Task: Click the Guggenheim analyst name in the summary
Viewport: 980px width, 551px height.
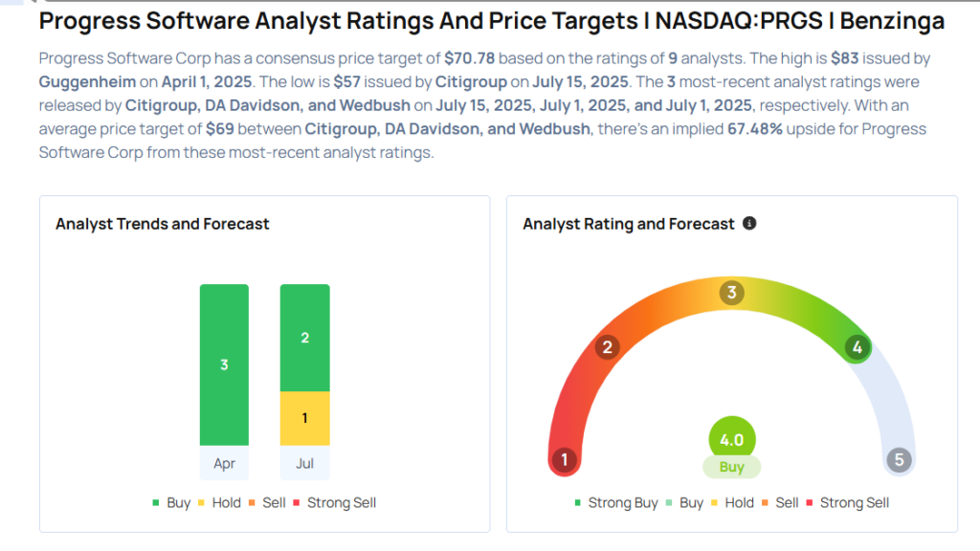Action: [88, 81]
